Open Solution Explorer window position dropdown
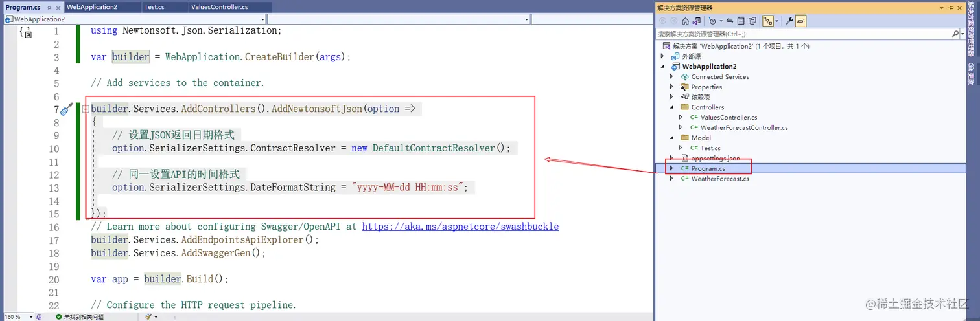This screenshot has height=321, width=980. (x=942, y=8)
